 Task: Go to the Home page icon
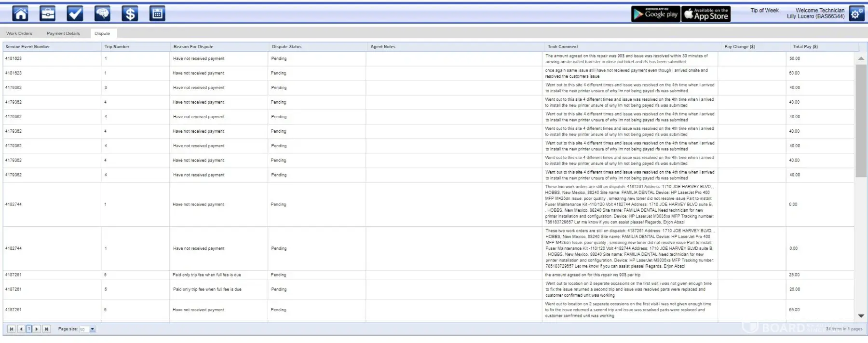click(20, 14)
